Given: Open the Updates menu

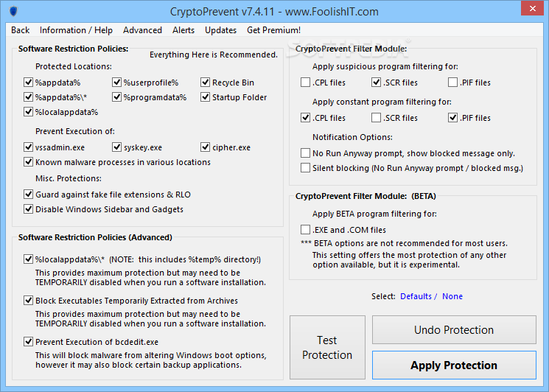Looking at the screenshot, I should [x=220, y=30].
